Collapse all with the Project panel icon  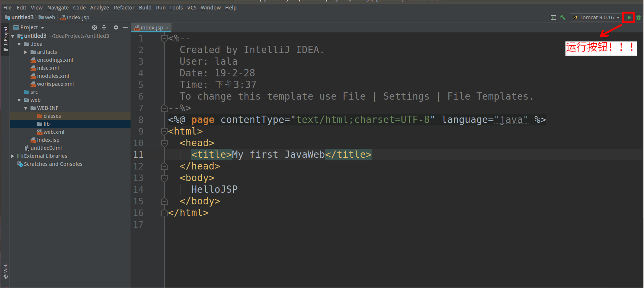tap(104, 27)
